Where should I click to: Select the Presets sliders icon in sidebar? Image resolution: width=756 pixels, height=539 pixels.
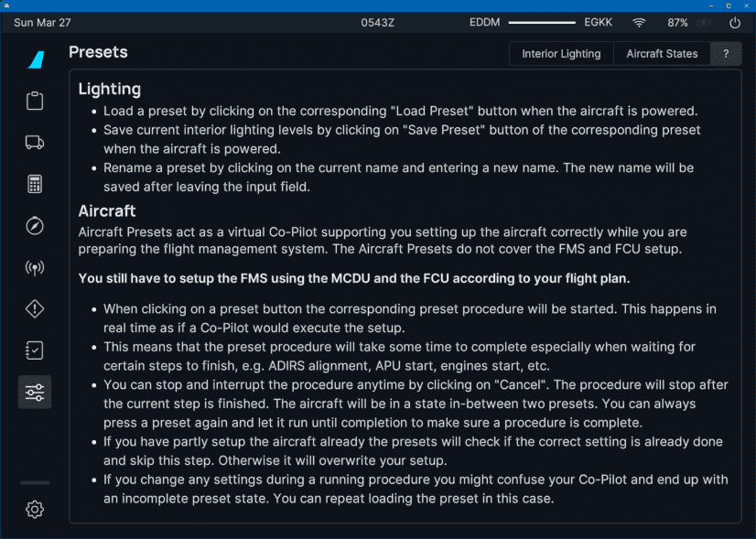[x=35, y=392]
